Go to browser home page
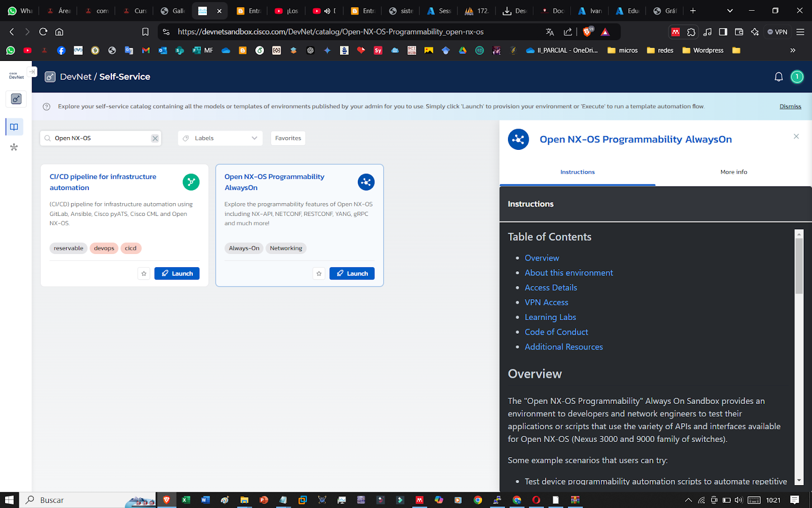The width and height of the screenshot is (812, 508). (59, 31)
